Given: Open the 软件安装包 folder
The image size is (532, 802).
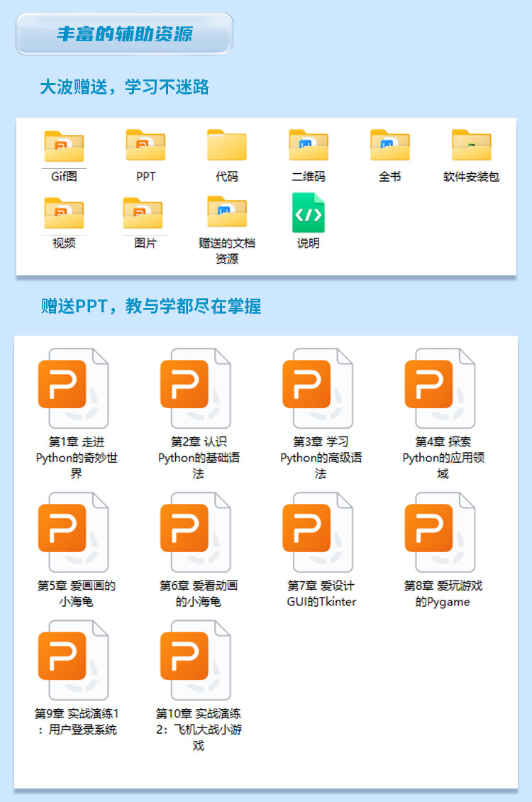Looking at the screenshot, I should 472,146.
